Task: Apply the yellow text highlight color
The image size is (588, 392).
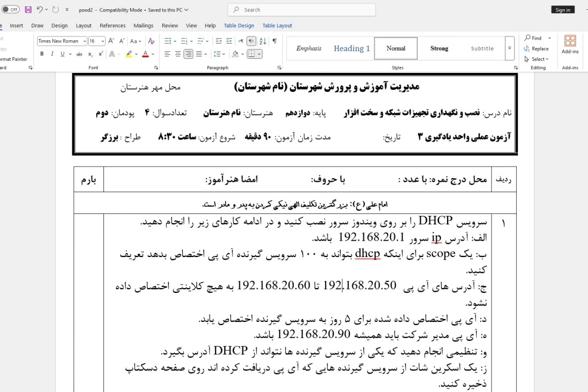Action: (x=128, y=54)
